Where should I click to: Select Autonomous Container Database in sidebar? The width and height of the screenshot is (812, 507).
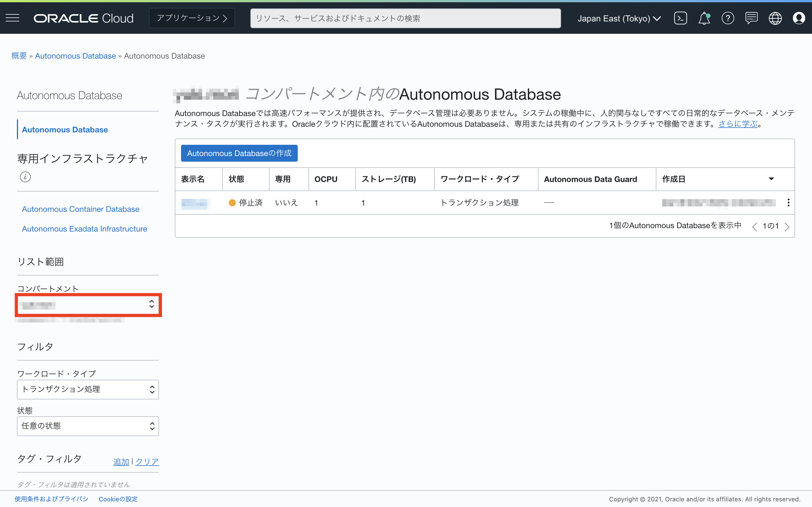81,209
